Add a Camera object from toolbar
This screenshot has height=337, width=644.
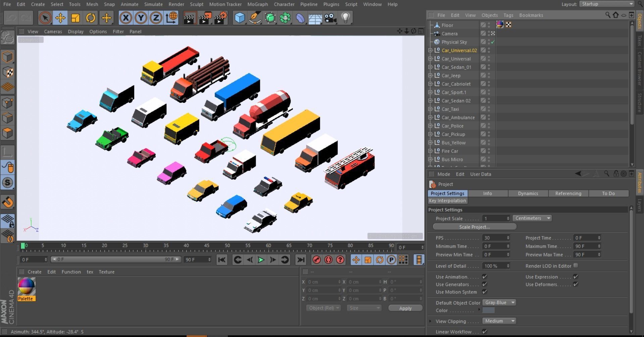tap(331, 18)
